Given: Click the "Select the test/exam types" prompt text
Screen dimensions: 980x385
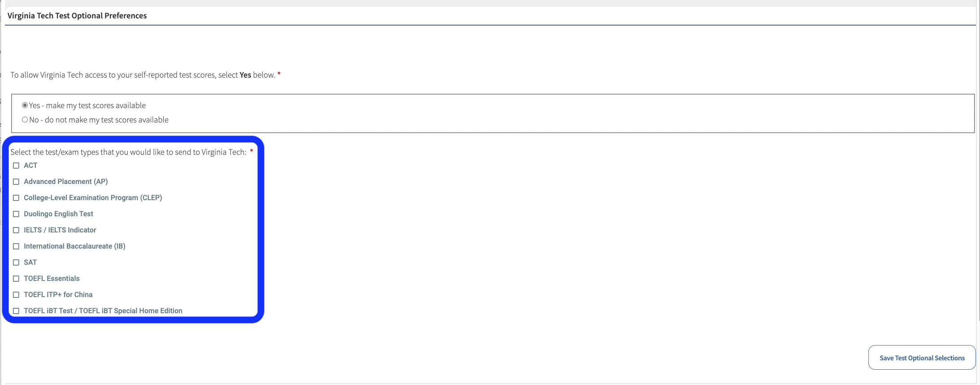Looking at the screenshot, I should point(128,152).
